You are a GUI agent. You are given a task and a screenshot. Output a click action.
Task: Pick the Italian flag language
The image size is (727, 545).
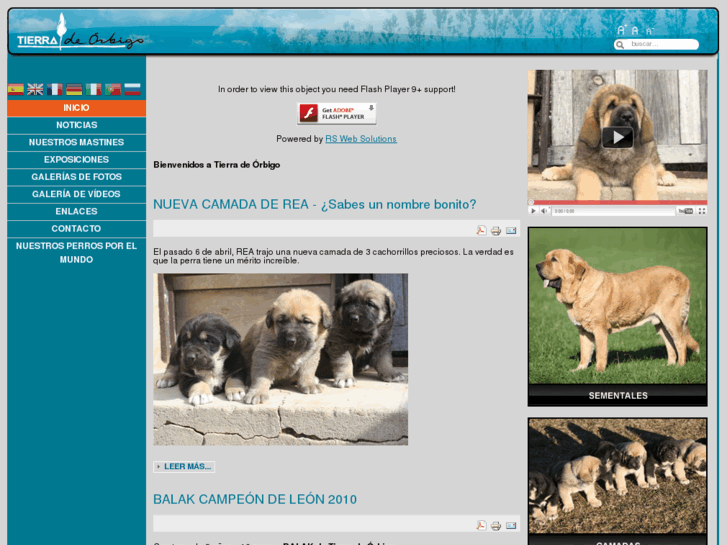[x=94, y=89]
